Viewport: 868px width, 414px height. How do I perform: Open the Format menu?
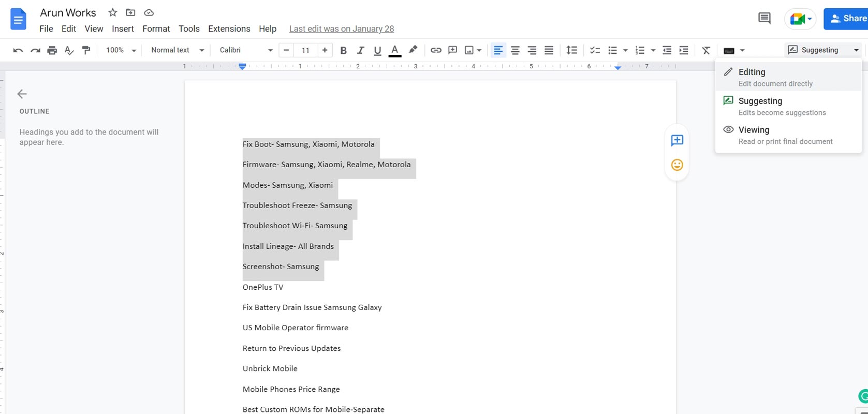coord(156,29)
